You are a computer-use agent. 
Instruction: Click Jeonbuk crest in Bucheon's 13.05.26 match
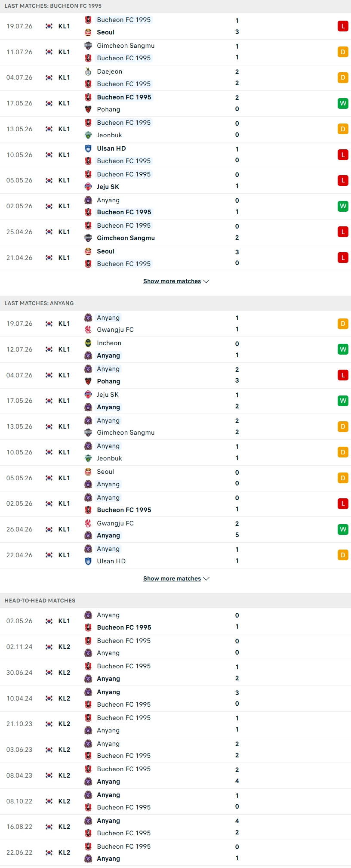tap(88, 135)
